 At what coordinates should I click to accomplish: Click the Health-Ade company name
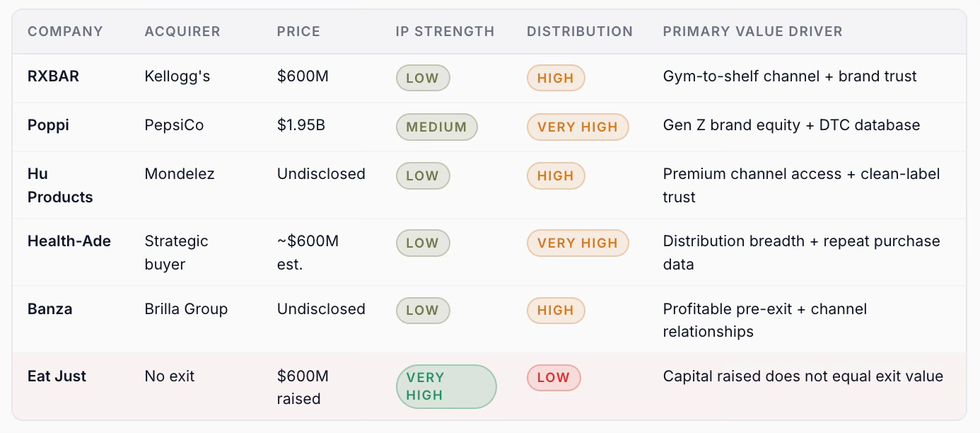[x=69, y=241]
